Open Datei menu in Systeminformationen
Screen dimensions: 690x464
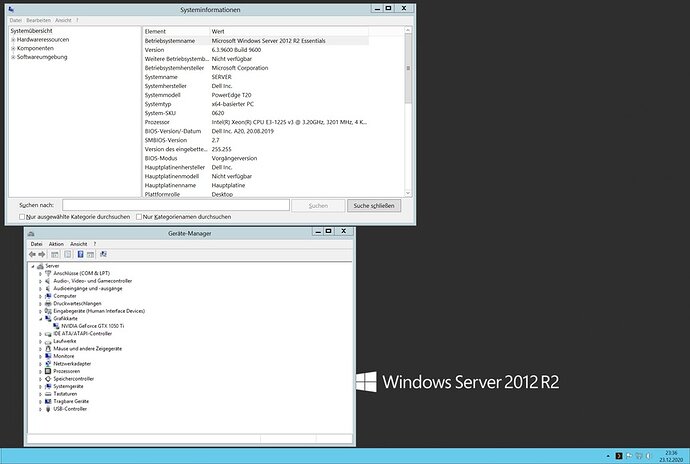point(15,20)
